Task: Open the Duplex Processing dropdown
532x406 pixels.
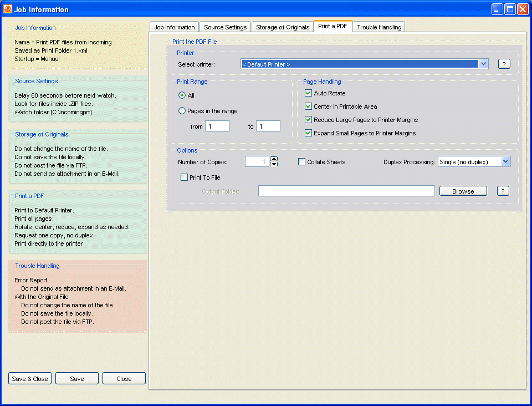Action: click(x=506, y=161)
